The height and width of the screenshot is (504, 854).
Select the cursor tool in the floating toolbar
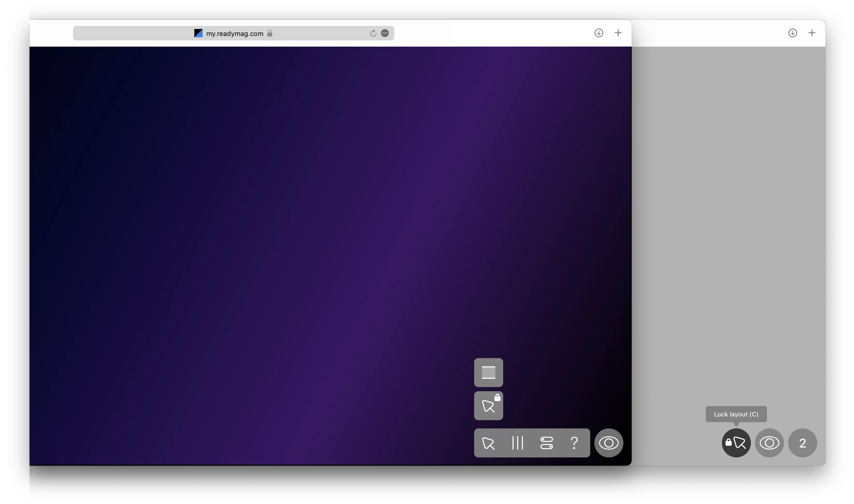(488, 443)
